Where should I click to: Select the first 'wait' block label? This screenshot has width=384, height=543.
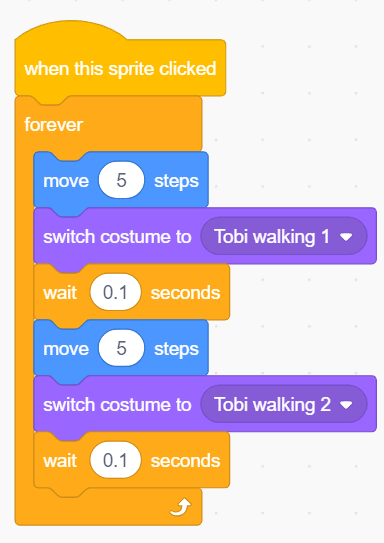[60, 293]
